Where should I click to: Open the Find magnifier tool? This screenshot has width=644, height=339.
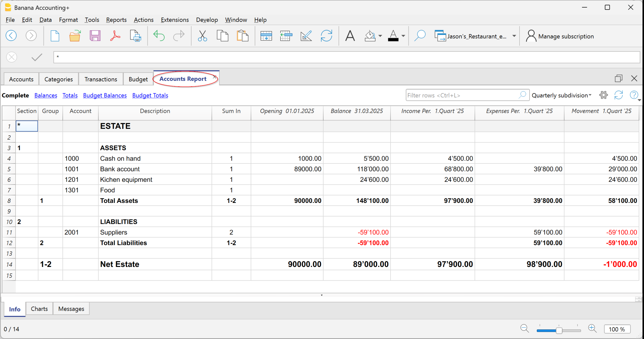(420, 36)
